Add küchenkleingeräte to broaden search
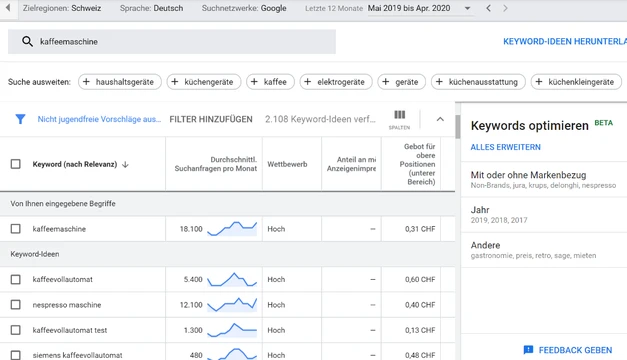 point(576,82)
